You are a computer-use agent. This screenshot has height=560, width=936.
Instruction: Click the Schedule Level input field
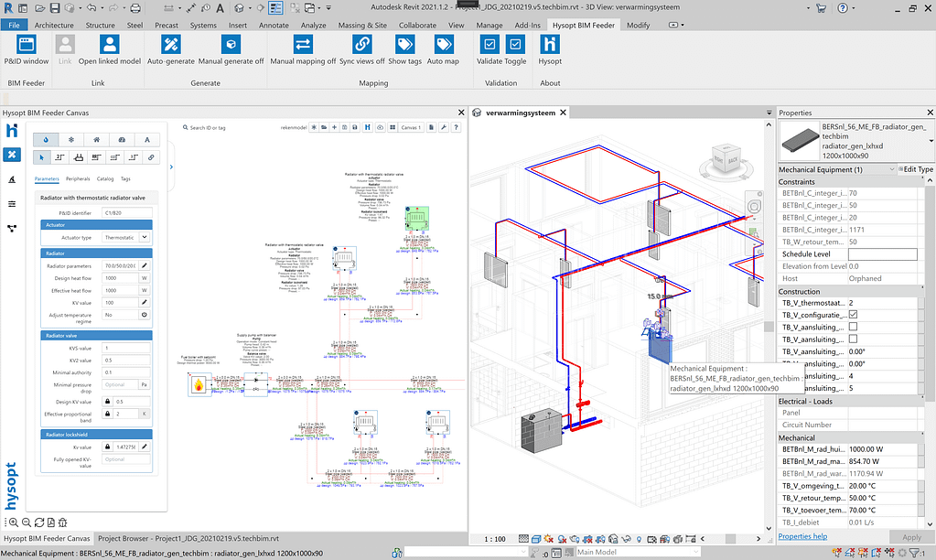tap(882, 254)
